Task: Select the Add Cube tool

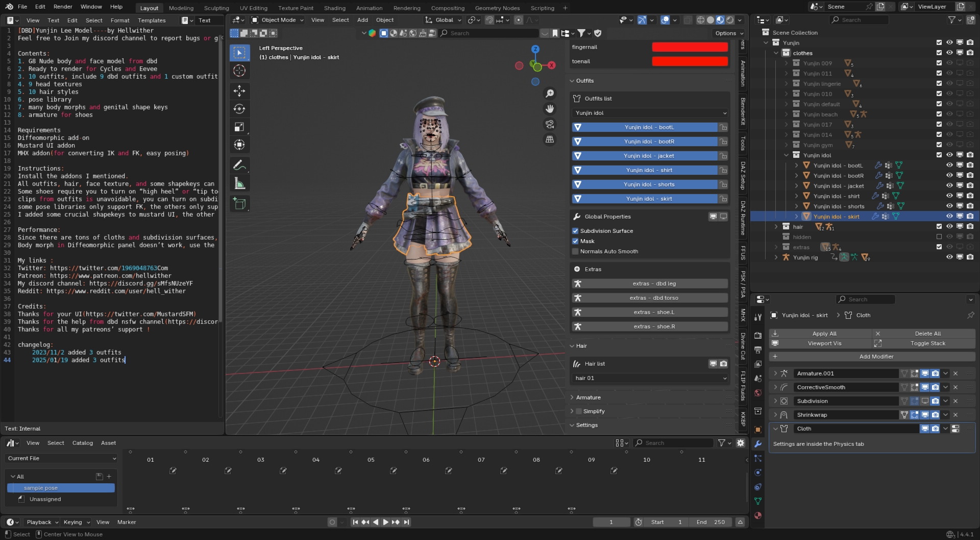Action: click(239, 203)
